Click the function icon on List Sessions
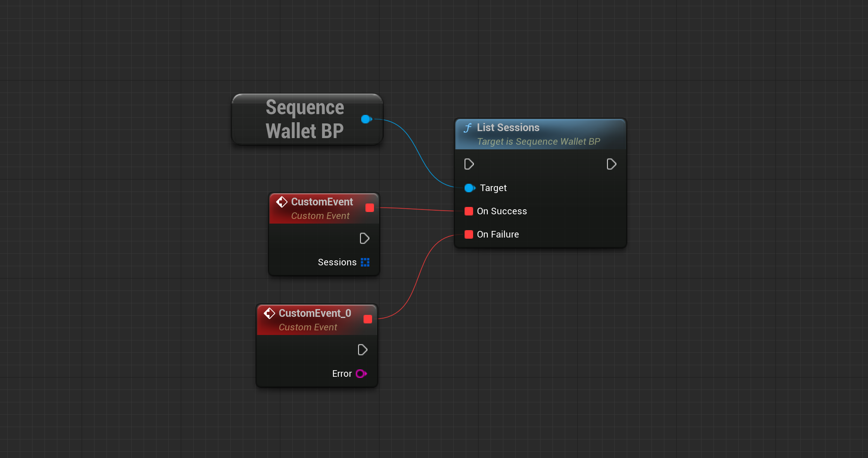Screen dimensions: 868x458 (468, 128)
